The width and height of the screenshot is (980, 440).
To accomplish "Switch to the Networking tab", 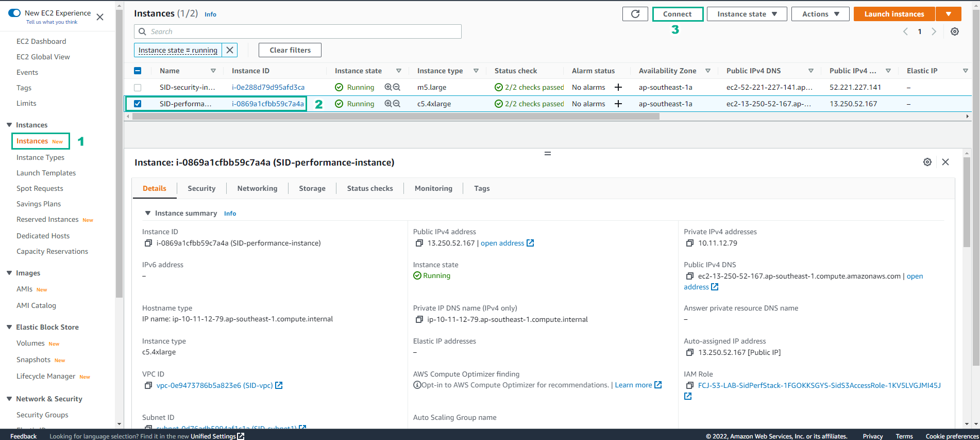I will click(x=257, y=188).
